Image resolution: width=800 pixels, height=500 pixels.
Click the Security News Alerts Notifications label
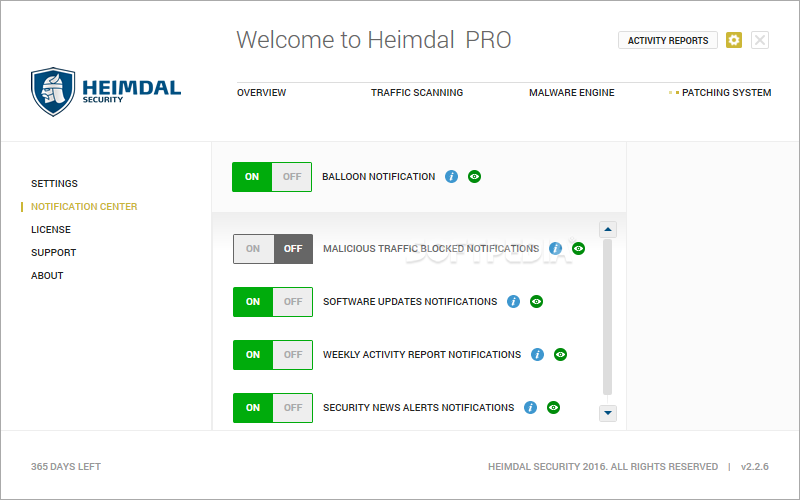pyautogui.click(x=418, y=408)
